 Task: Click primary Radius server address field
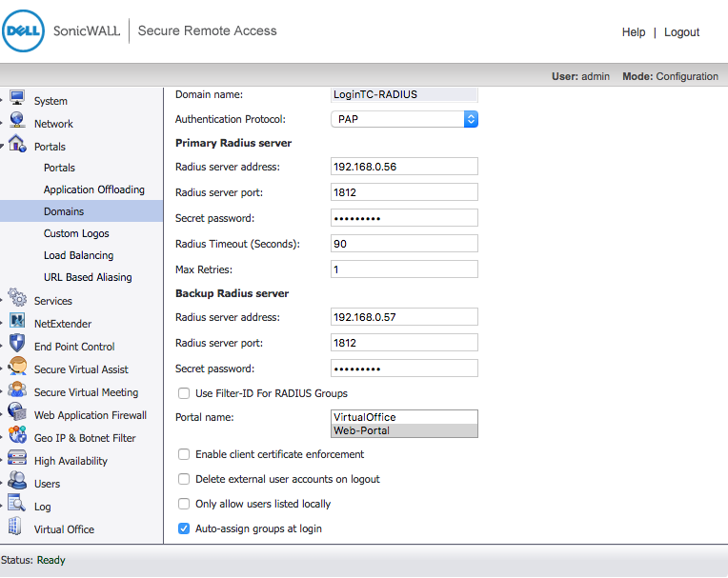[x=404, y=167]
